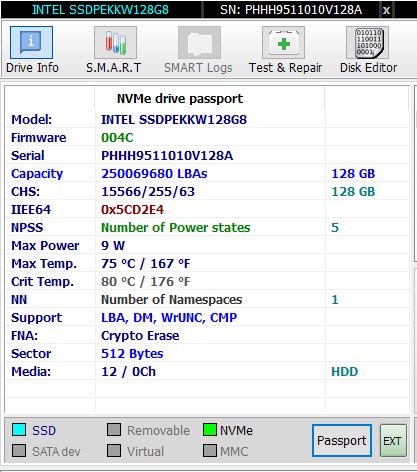This screenshot has height=472, width=417.
Task: Click the Passport button
Action: 342,440
